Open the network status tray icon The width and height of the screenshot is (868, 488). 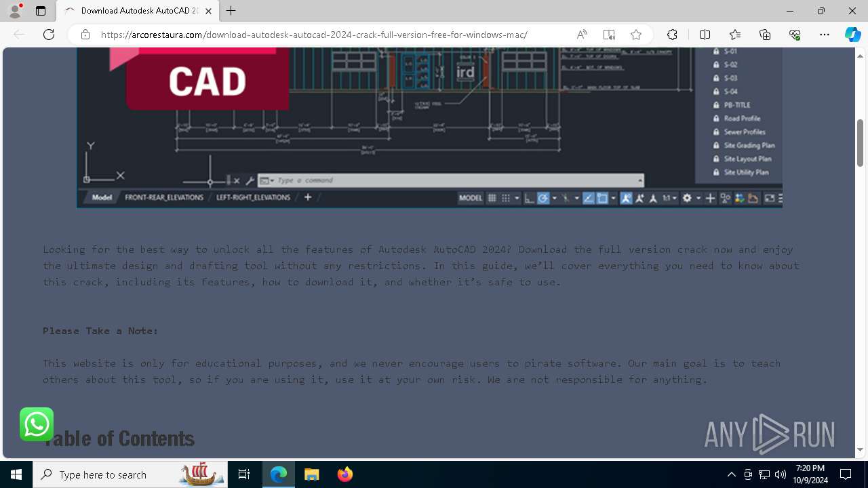tap(764, 474)
